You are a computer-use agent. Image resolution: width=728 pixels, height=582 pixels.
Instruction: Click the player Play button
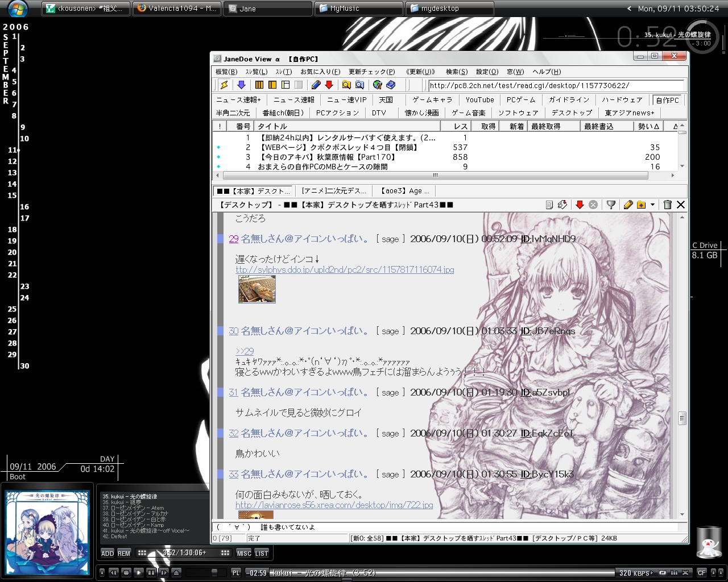[138, 572]
